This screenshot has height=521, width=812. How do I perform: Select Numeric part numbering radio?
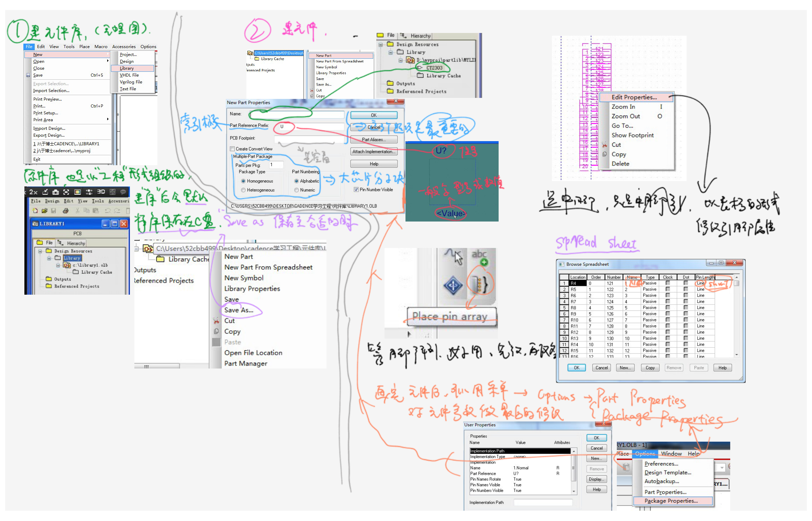point(296,190)
